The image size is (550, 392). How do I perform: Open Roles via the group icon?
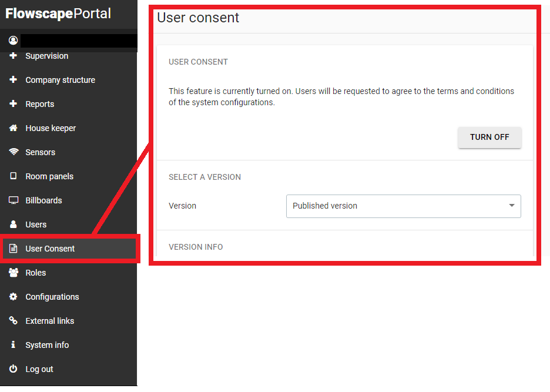click(13, 272)
